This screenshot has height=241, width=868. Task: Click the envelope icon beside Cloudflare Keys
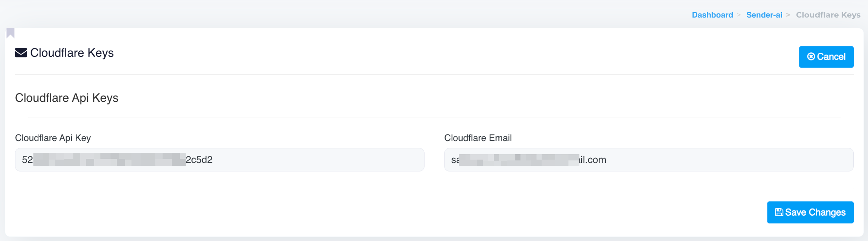pyautogui.click(x=21, y=53)
